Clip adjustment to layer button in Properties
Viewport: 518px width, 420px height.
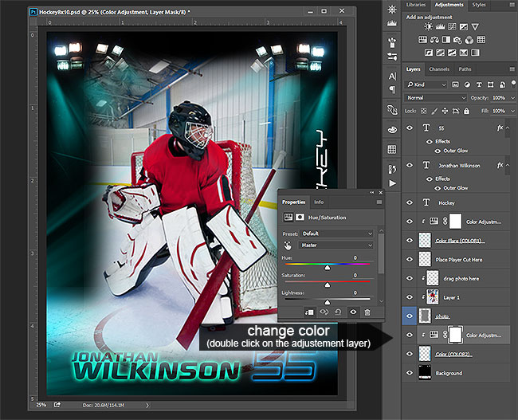tap(309, 312)
